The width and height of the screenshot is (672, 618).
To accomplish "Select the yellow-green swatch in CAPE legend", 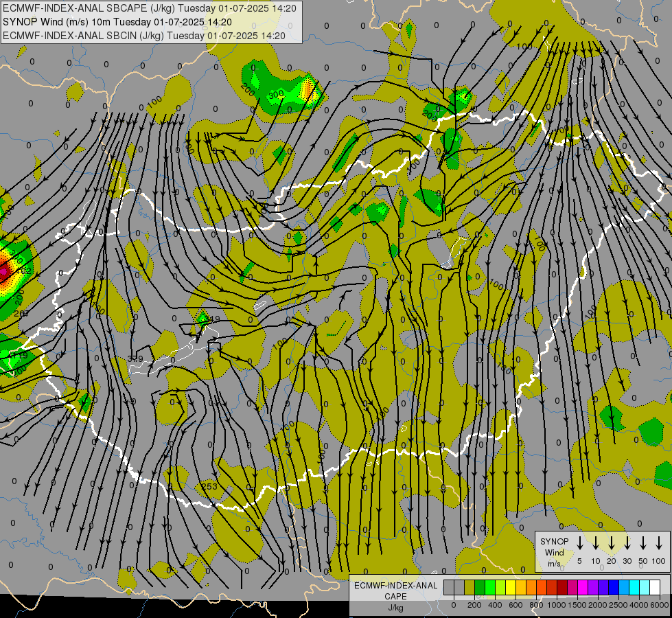I will click(500, 587).
